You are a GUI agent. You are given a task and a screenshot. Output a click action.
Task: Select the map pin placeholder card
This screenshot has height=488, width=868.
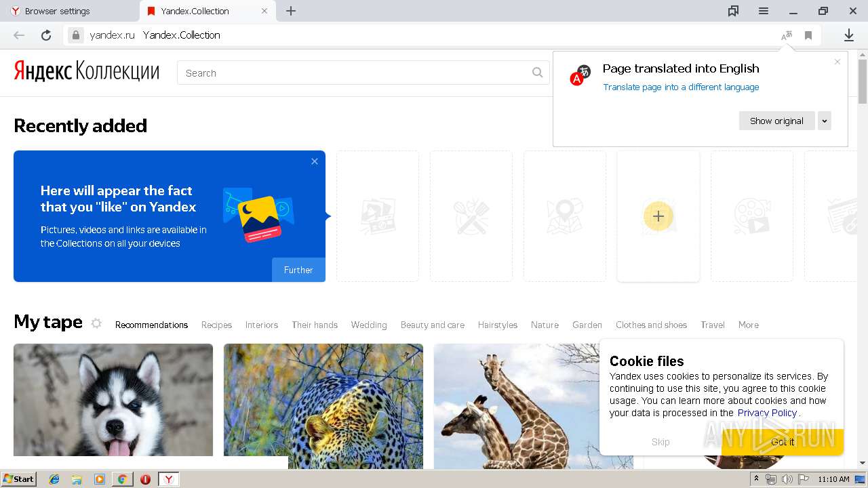point(565,216)
